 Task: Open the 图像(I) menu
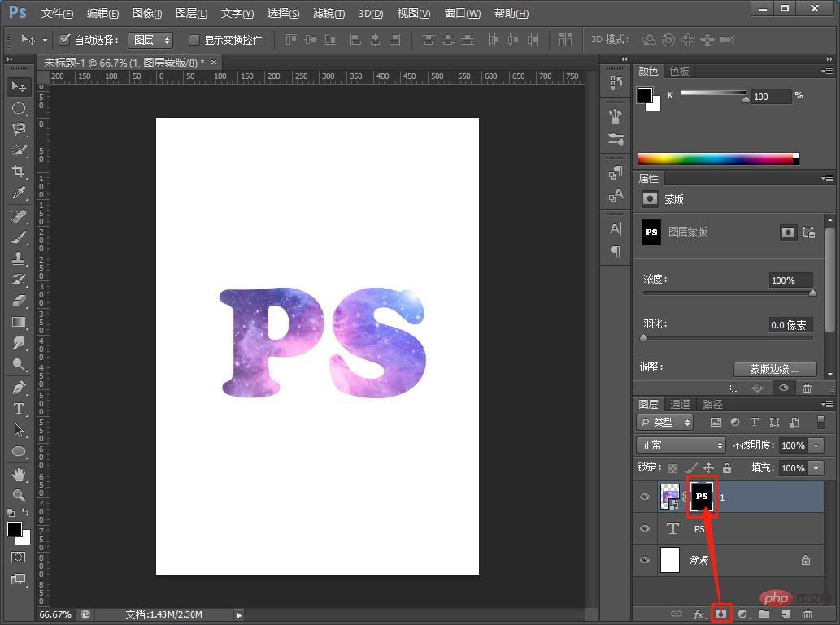147,13
